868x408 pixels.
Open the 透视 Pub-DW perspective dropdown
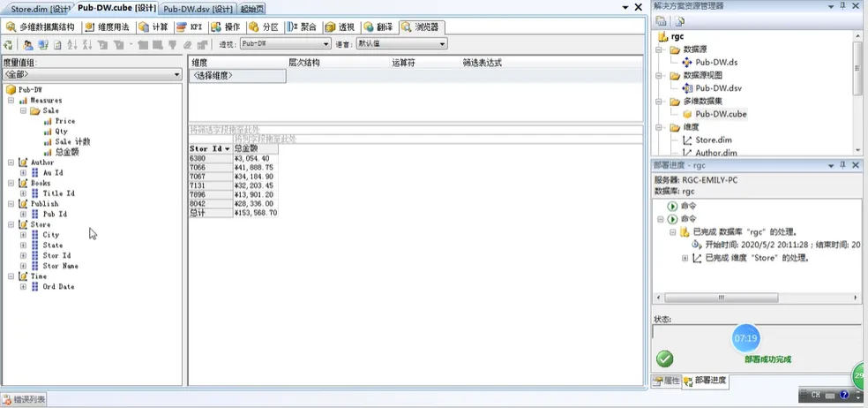286,44
